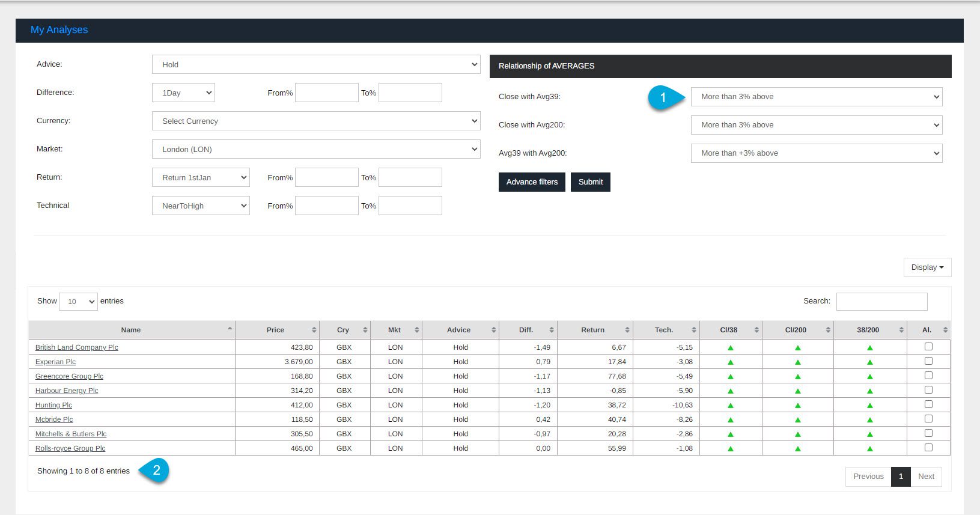Click the Advance filters button

531,182
